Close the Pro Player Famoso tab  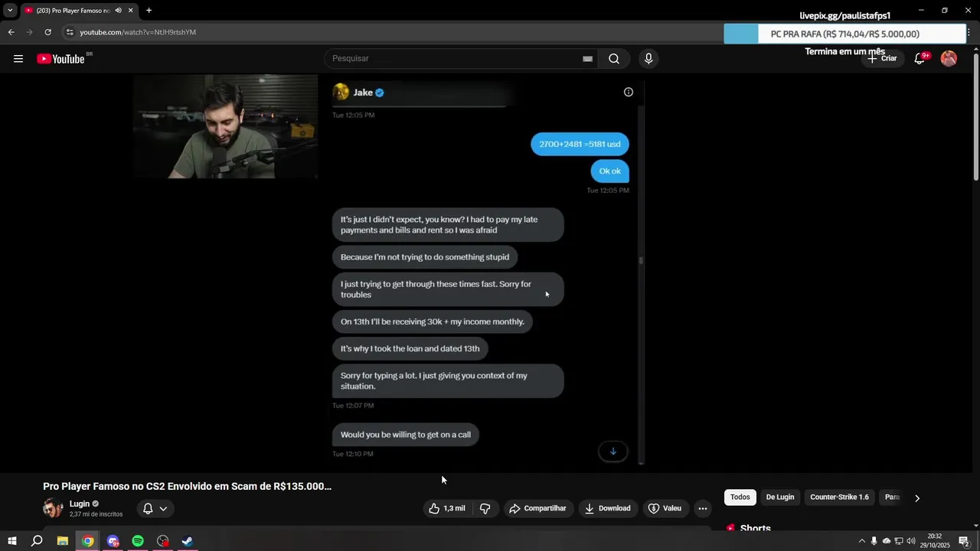131,11
